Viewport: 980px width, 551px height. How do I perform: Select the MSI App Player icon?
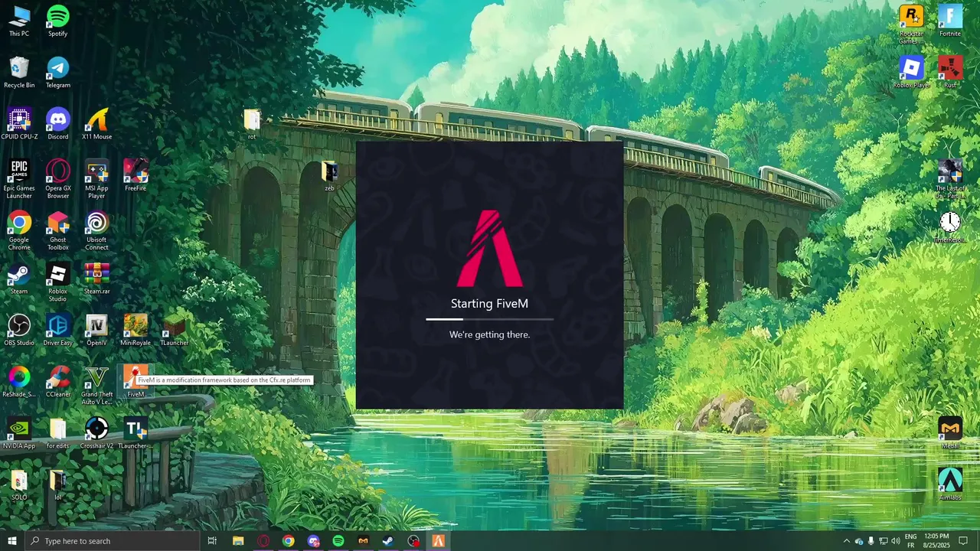(96, 179)
